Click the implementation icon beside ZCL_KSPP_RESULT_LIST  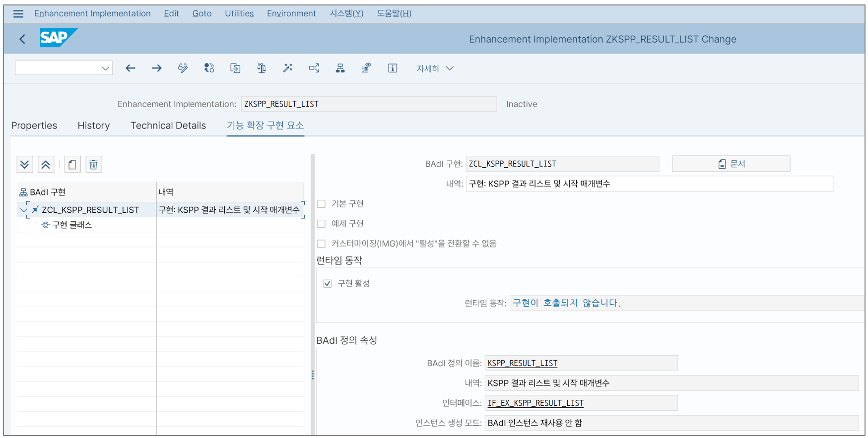click(x=35, y=210)
